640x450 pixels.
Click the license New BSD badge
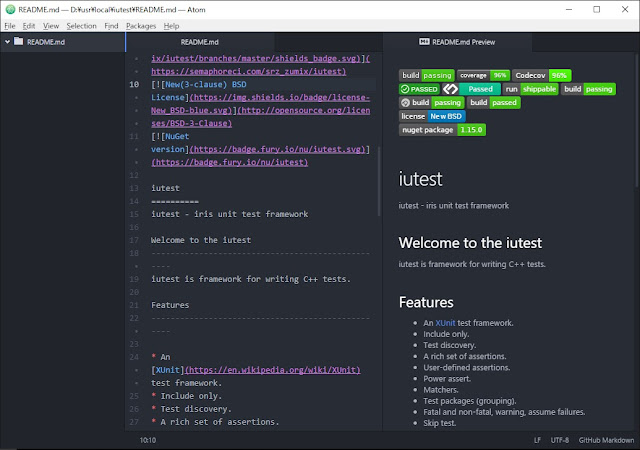432,116
